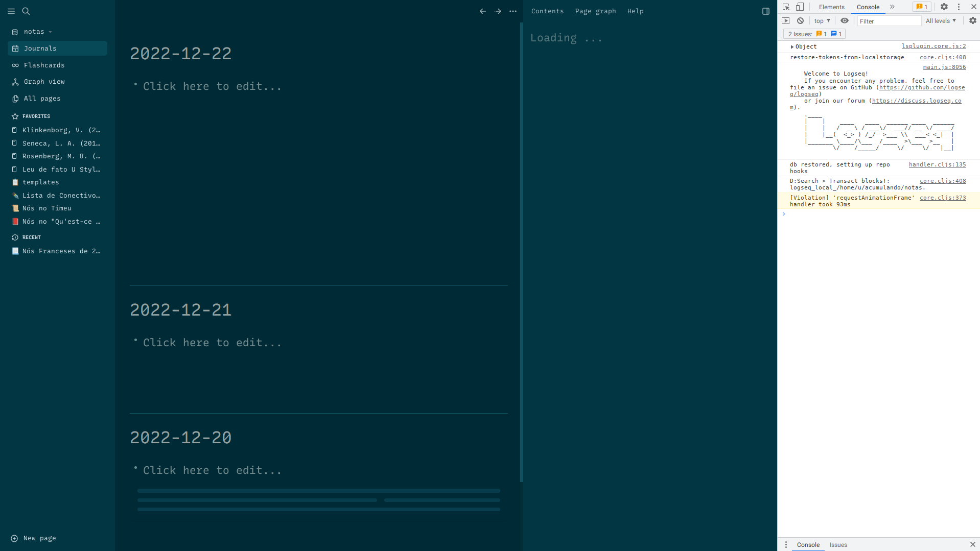Toggle the right sidebar panel icon
The width and height of the screenshot is (980, 551).
[x=765, y=11]
